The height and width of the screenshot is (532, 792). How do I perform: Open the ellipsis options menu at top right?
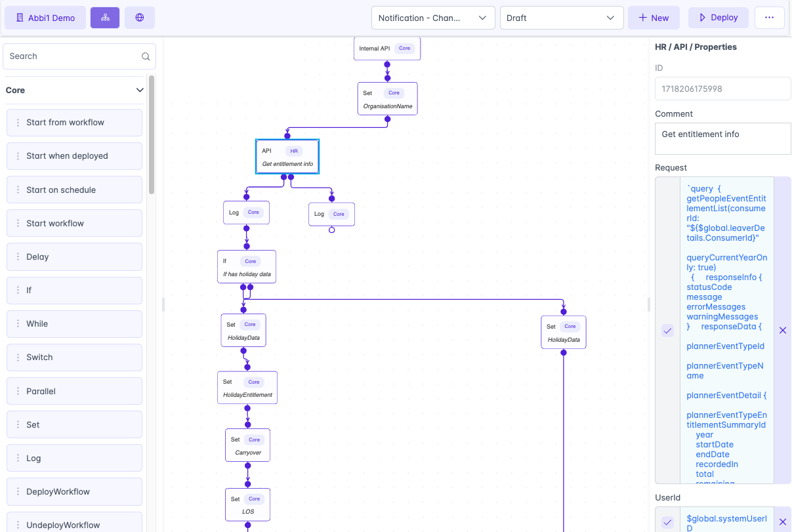(768, 18)
